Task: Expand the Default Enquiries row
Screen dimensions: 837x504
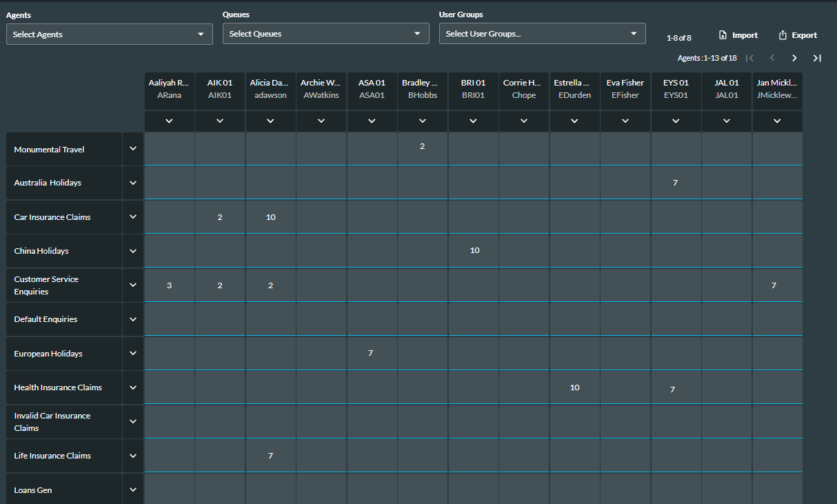Action: 132,319
